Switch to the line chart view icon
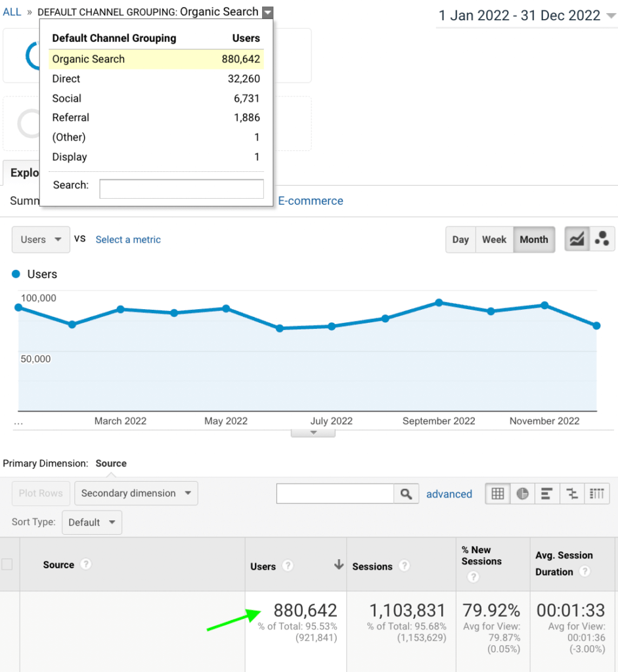The width and height of the screenshot is (618, 672). (577, 240)
